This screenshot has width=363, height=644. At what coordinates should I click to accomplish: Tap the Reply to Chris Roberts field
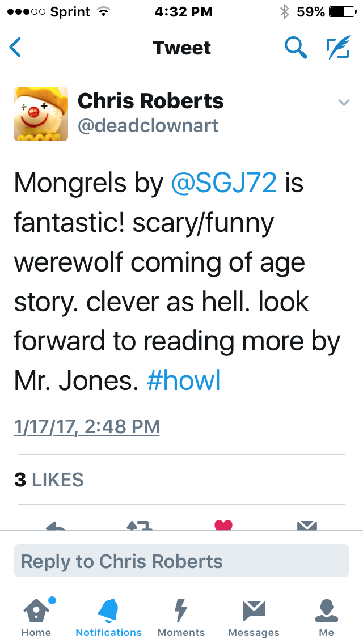(x=181, y=561)
